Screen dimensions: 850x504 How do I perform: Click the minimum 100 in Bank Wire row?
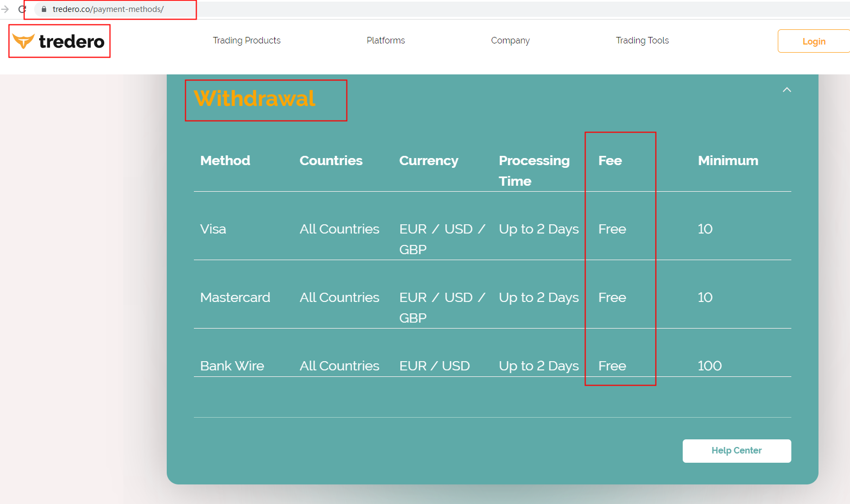(710, 366)
